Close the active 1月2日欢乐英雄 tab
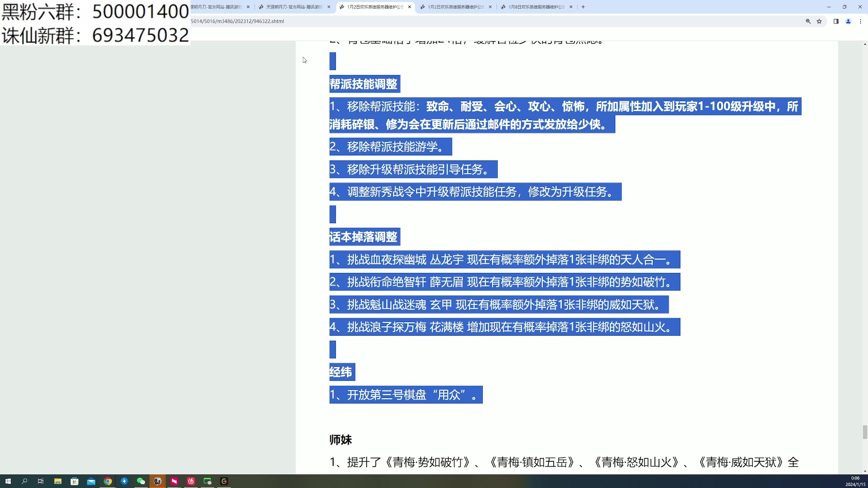The image size is (868, 488). point(410,7)
